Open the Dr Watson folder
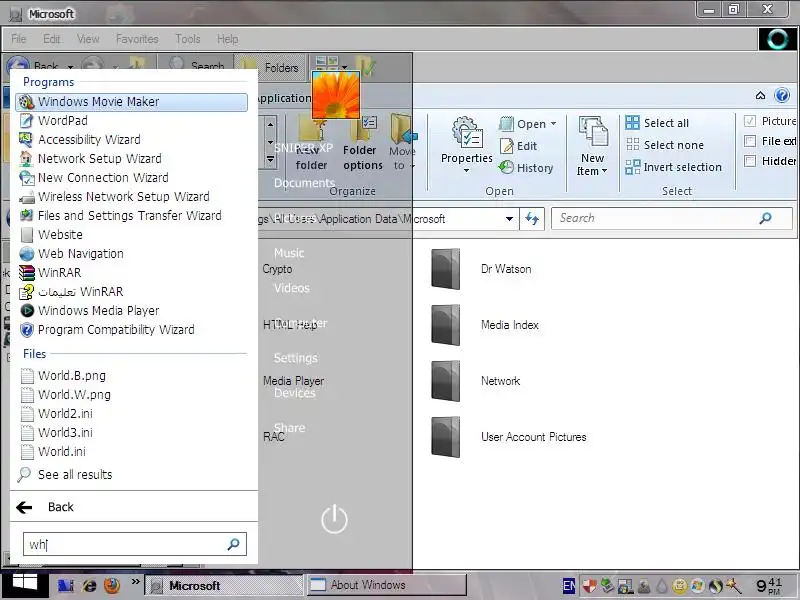This screenshot has height=600, width=800. click(x=481, y=269)
